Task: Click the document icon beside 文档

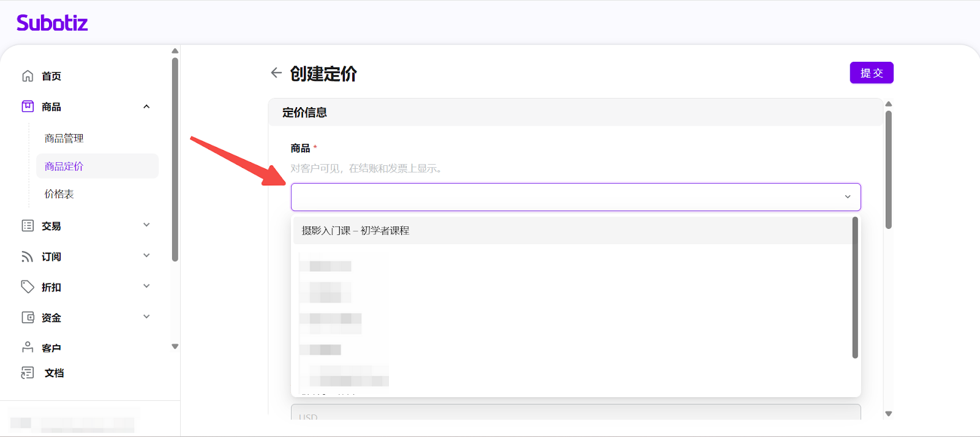Action: point(28,373)
